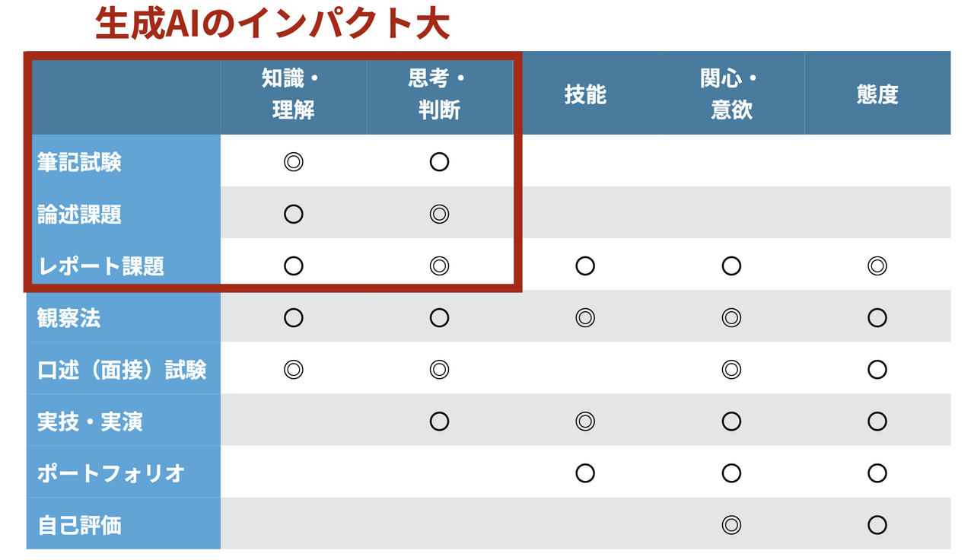Viewport: 974px width, 560px height.
Task: Click the 口述(面接)試験 row label
Action: coord(122,370)
